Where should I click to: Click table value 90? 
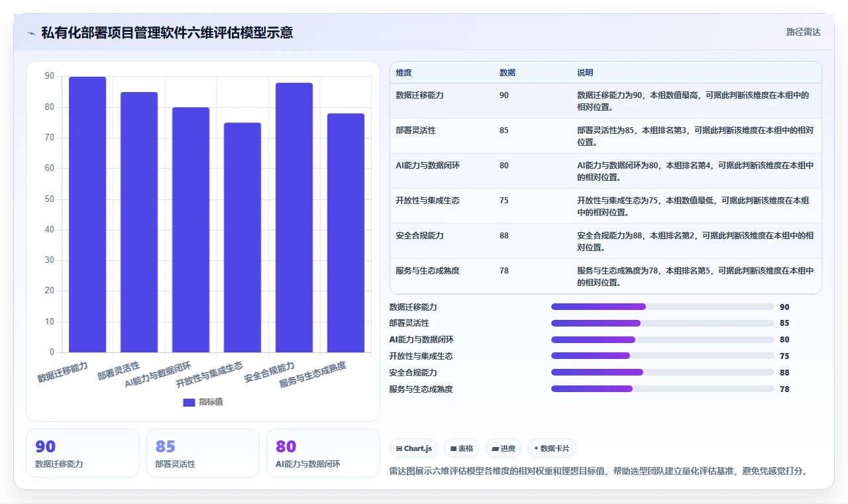pos(504,95)
